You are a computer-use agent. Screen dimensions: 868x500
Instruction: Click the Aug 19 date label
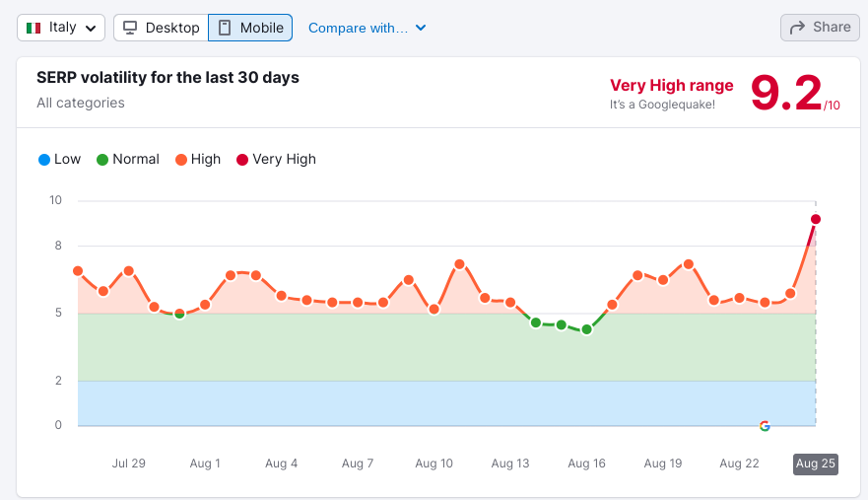pyautogui.click(x=663, y=464)
